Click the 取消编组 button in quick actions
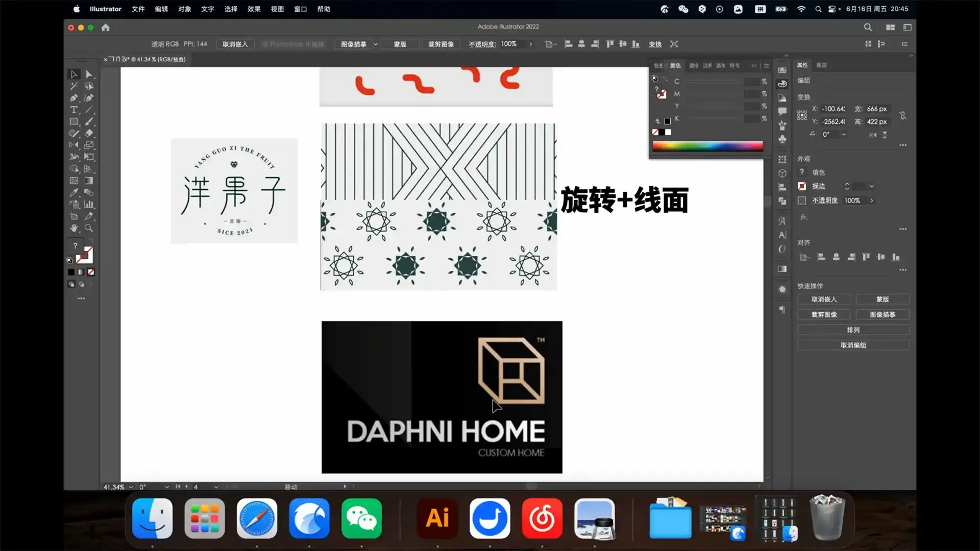The width and height of the screenshot is (980, 551). click(x=853, y=345)
